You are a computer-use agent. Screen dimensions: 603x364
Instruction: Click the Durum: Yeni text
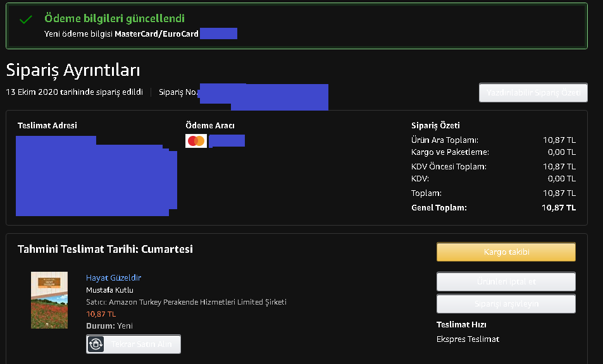[x=109, y=326]
